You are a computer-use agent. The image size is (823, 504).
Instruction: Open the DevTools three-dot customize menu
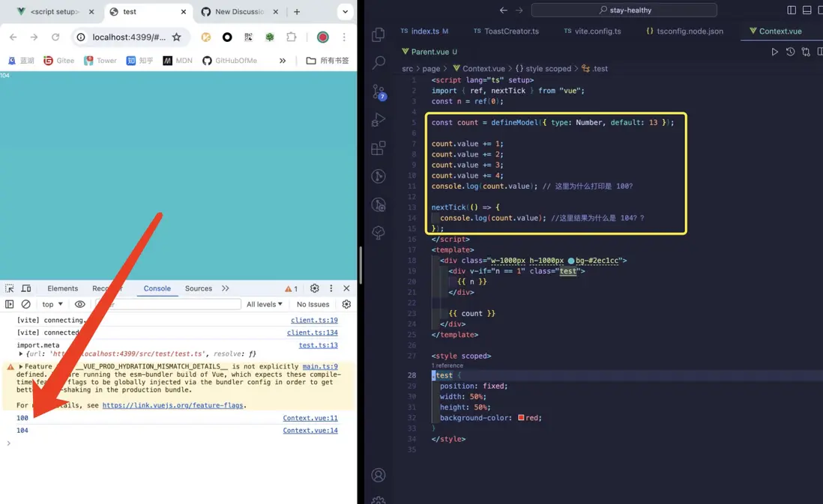coord(331,288)
